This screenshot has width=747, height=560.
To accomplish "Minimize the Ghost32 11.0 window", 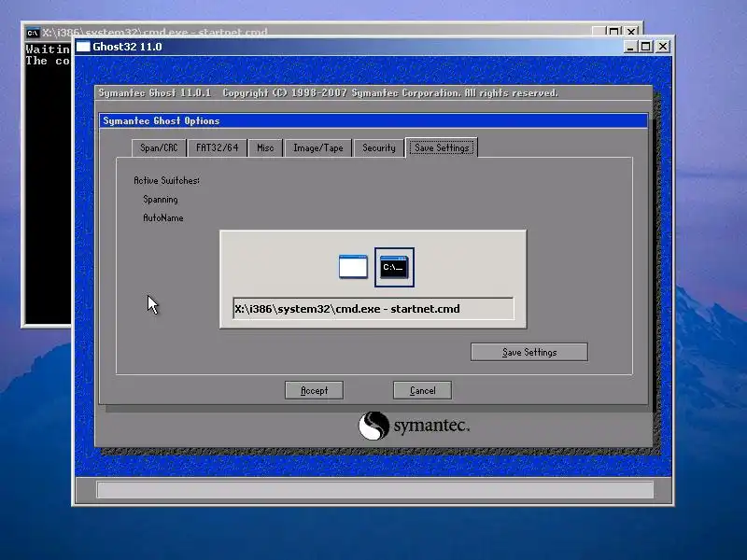I will coord(630,47).
